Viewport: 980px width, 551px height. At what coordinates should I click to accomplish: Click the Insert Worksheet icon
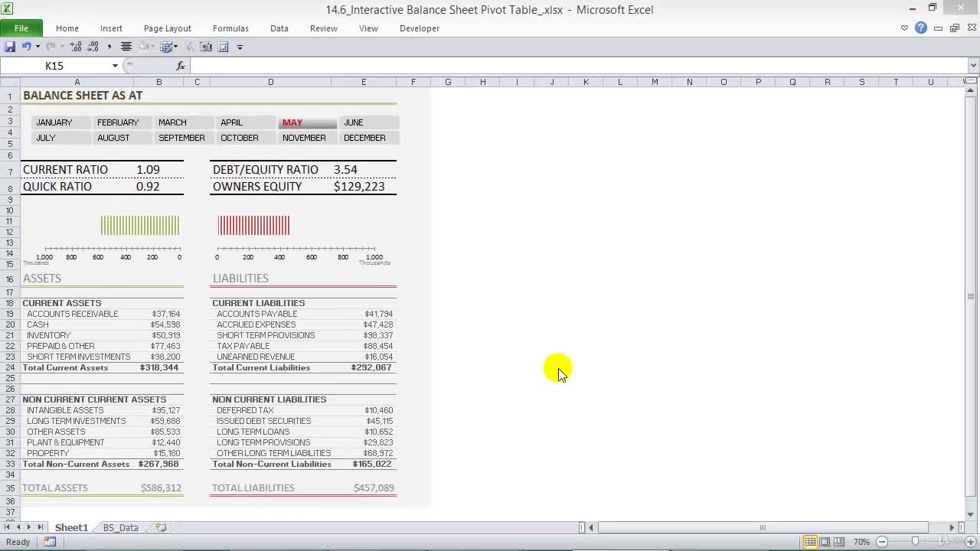pos(161,527)
